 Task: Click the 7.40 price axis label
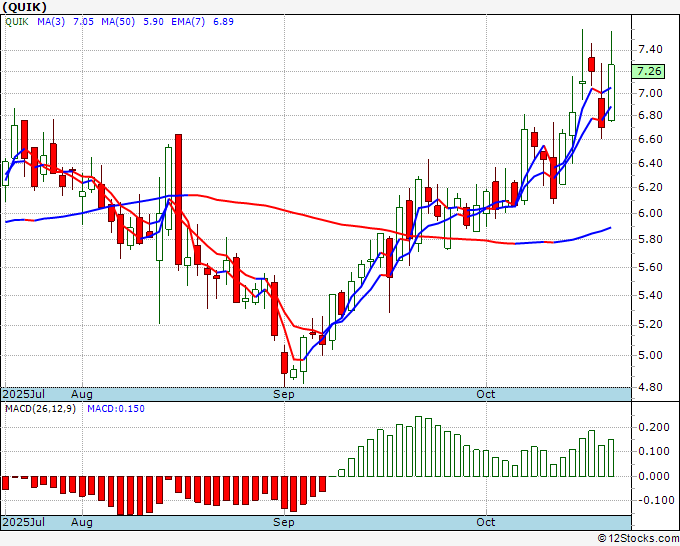650,49
